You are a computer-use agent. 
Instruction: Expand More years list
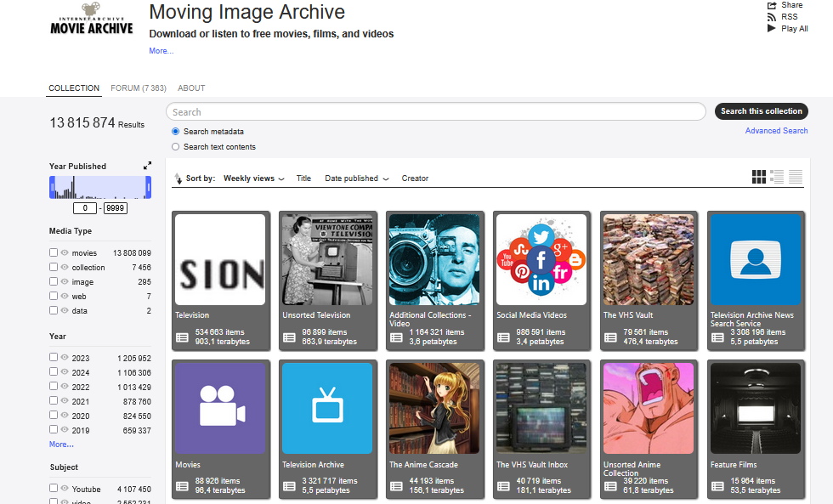click(61, 445)
